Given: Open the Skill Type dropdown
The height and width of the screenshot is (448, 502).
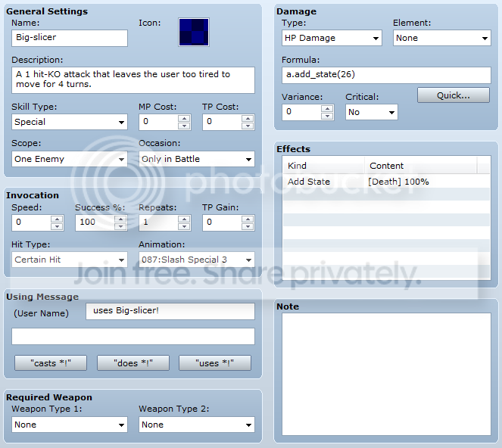Looking at the screenshot, I should [70, 122].
